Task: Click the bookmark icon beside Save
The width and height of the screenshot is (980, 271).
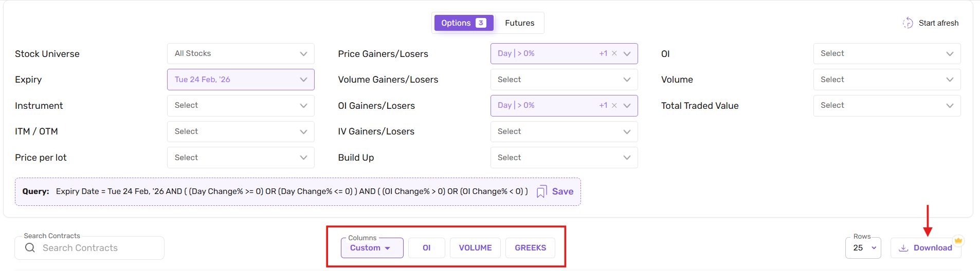Action: [541, 192]
